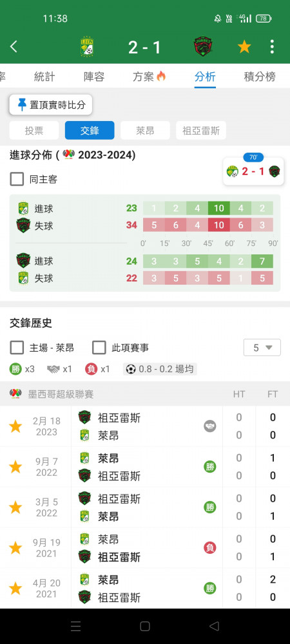Toggle the yellow favorite star in header
290x644 pixels.
(244, 47)
